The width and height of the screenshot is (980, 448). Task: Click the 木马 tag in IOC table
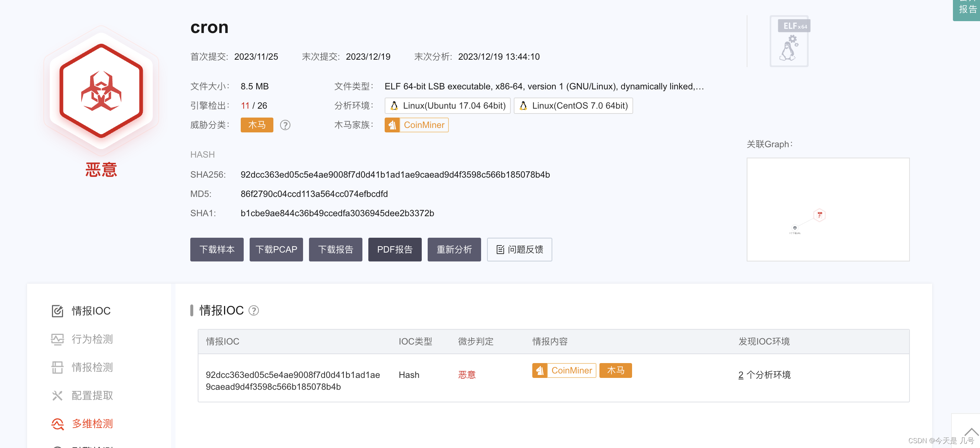pyautogui.click(x=615, y=370)
